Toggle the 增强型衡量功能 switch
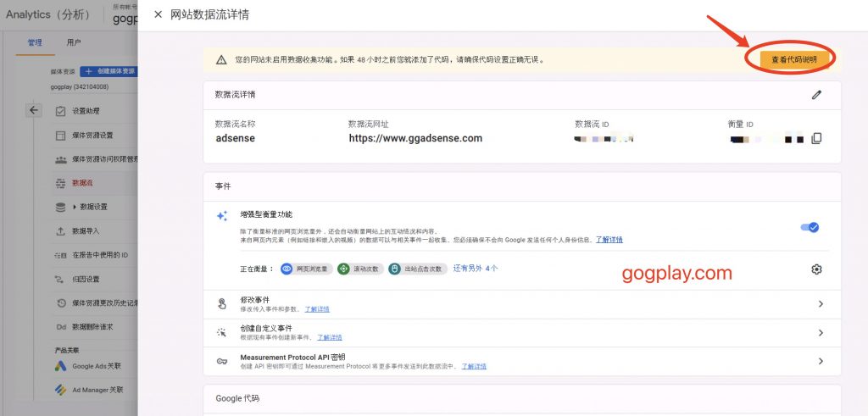 point(810,227)
